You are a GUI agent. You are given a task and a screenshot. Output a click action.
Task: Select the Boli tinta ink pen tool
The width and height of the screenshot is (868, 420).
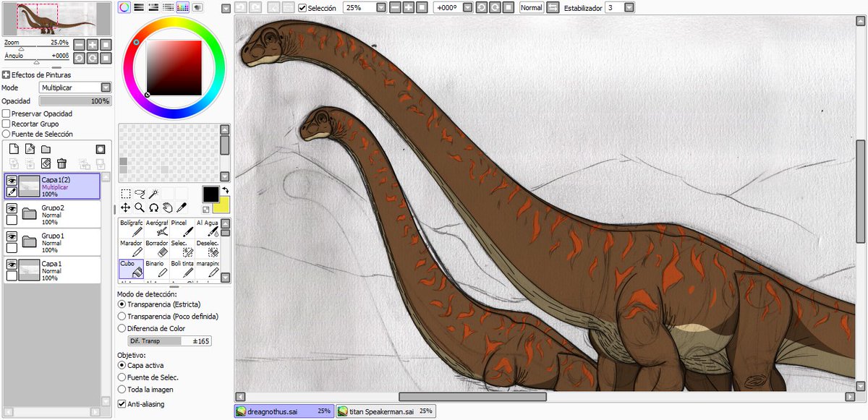tap(182, 269)
